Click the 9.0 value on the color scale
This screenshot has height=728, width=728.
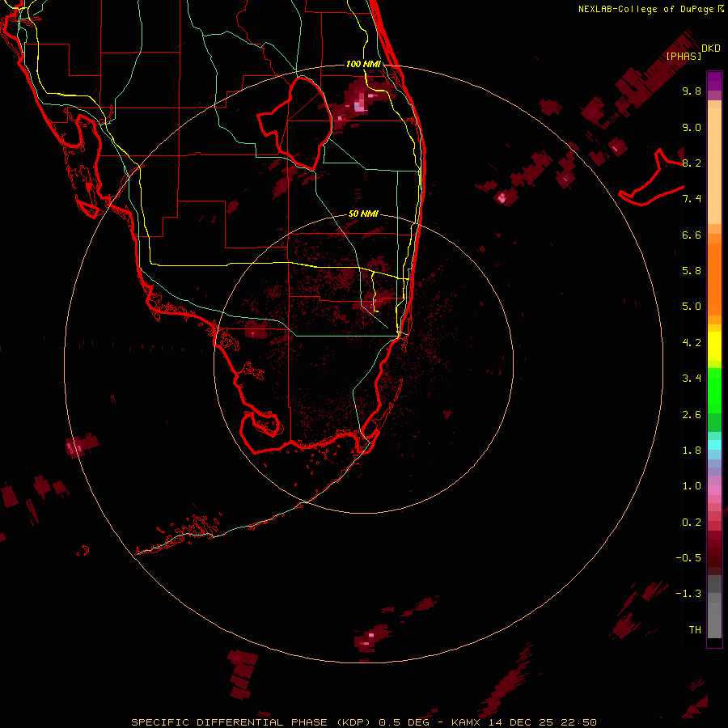692,127
